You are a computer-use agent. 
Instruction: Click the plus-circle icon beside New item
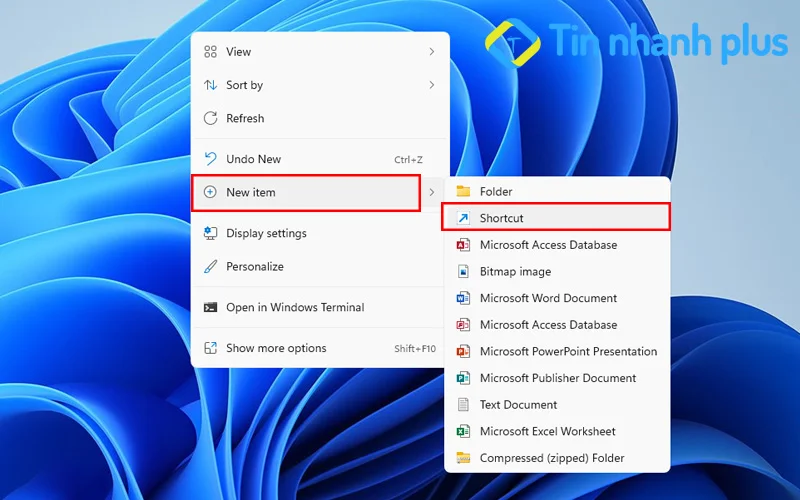[210, 192]
